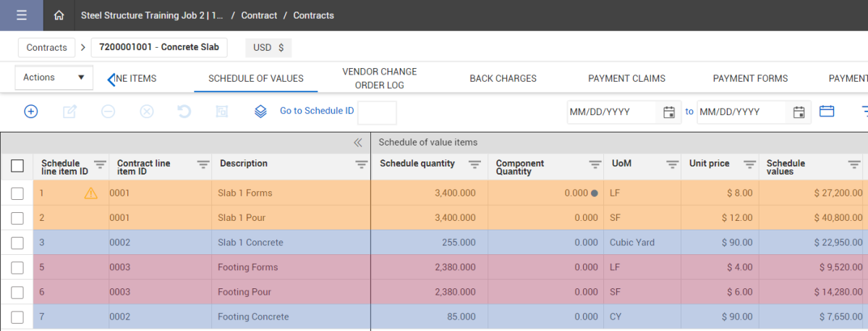Open the Actions dropdown
868x331 pixels.
(54, 77)
